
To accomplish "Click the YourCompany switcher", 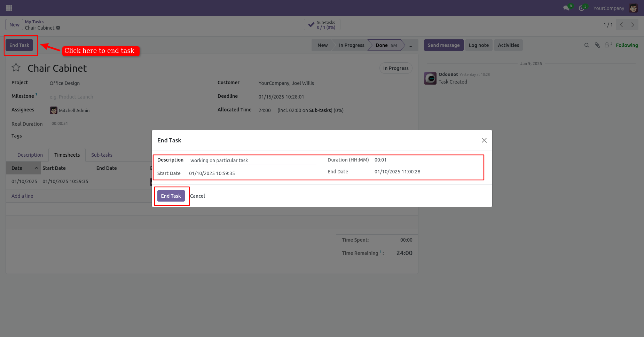I will 608,8.
